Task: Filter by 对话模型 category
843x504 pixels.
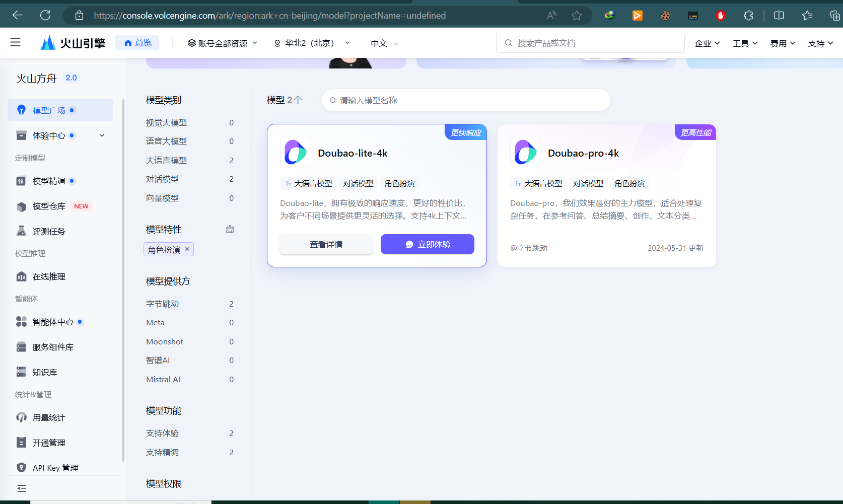Action: point(190,179)
